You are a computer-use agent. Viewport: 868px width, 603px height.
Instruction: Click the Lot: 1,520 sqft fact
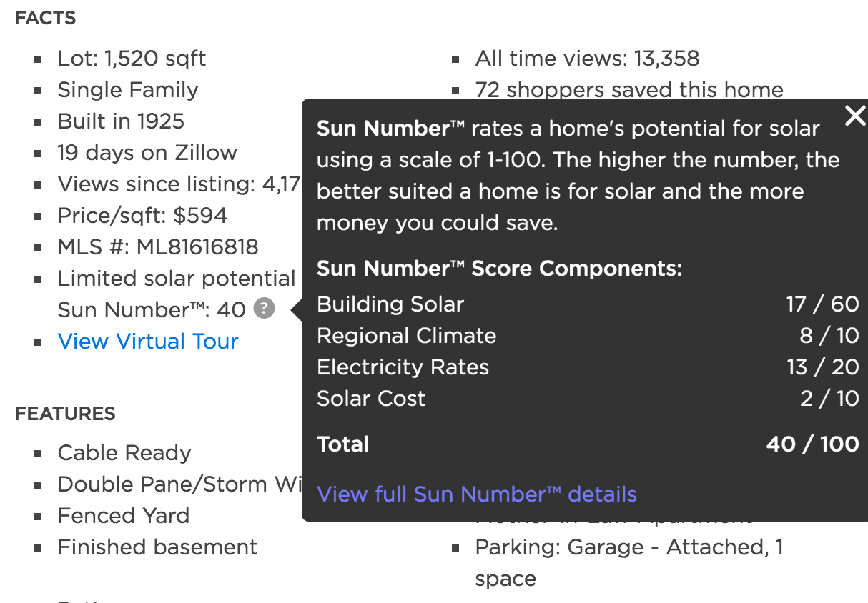pos(132,59)
